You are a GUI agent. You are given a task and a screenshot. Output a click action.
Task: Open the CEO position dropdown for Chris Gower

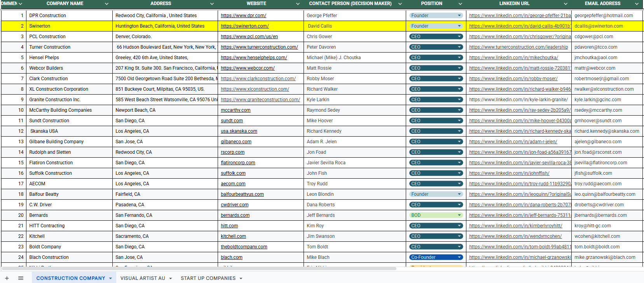click(x=459, y=37)
